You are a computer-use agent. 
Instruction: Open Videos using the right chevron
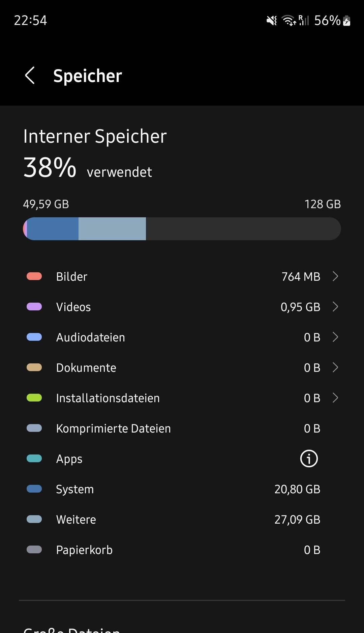[x=335, y=307]
